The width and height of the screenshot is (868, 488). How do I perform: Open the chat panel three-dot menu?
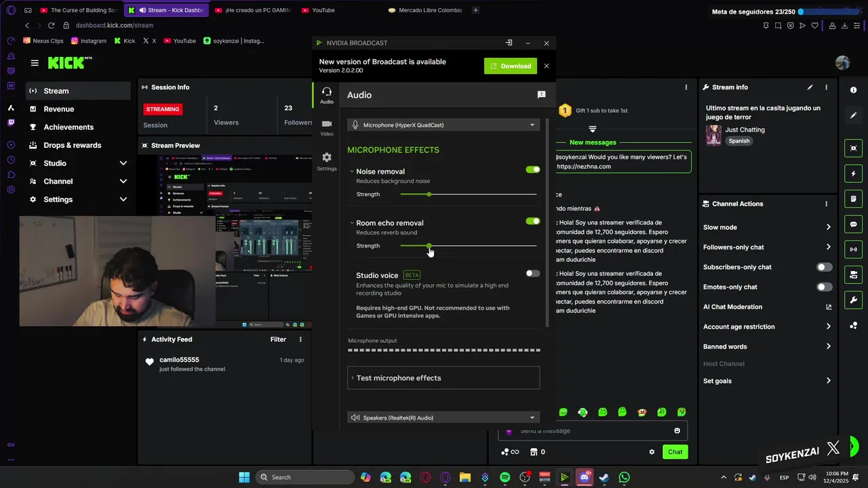686,87
